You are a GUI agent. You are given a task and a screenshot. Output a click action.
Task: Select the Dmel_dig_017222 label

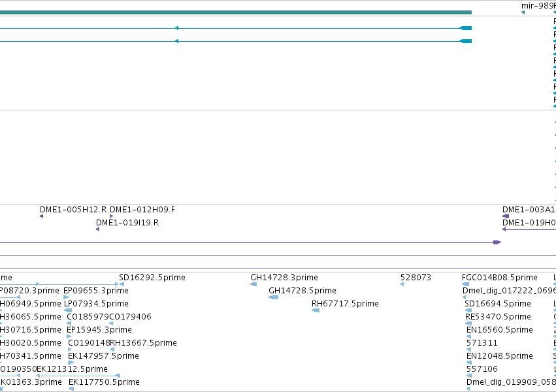pyautogui.click(x=509, y=291)
